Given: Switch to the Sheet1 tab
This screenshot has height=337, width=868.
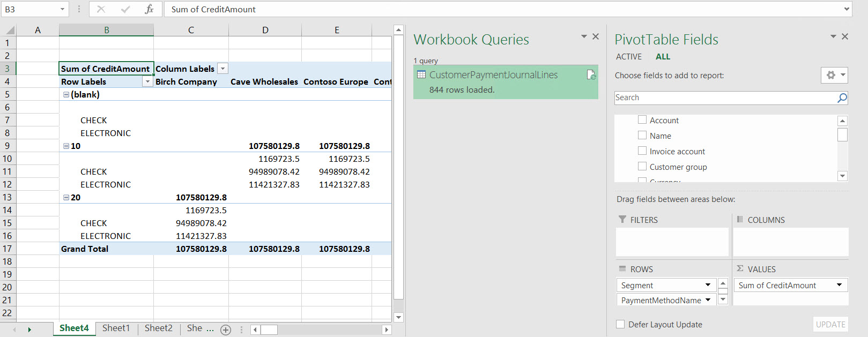Looking at the screenshot, I should click(116, 328).
